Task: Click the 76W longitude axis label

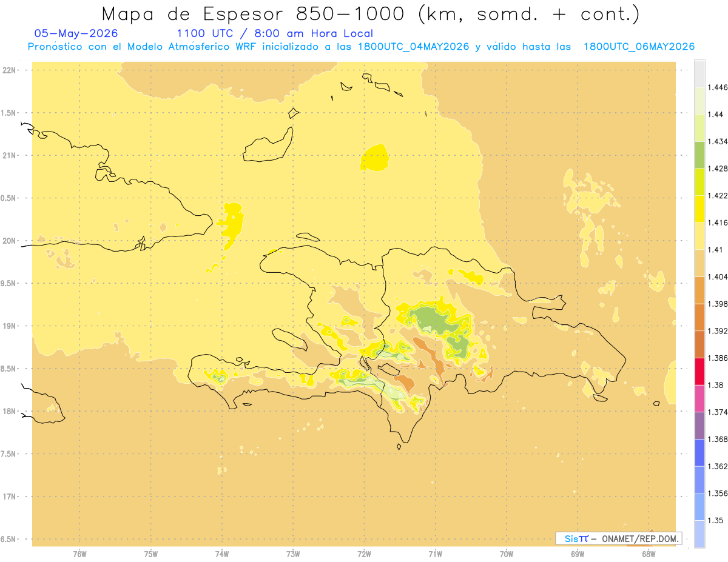Action: 79,554
